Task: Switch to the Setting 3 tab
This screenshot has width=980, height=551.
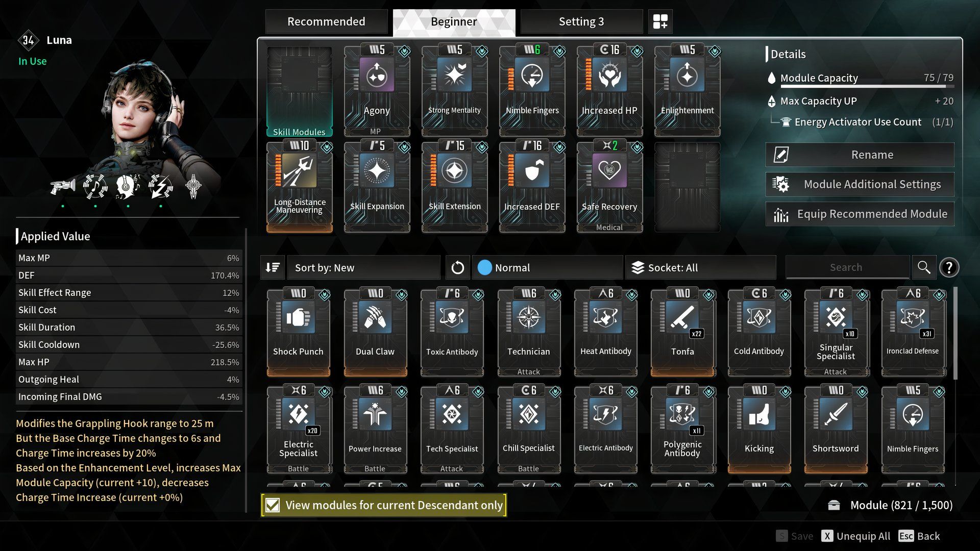Action: click(x=581, y=20)
